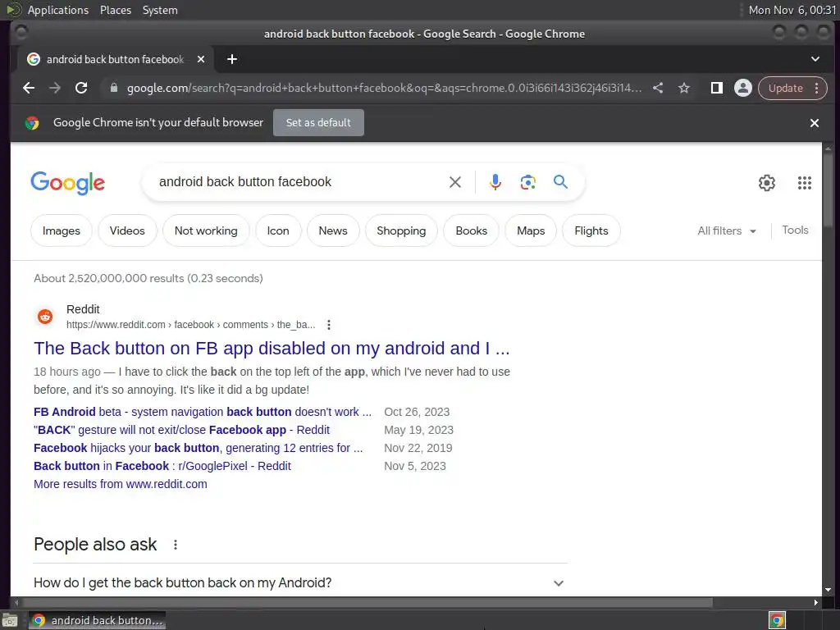Click Chrome icon in bottom panel tray
Screen dimensions: 840x630
(x=777, y=620)
